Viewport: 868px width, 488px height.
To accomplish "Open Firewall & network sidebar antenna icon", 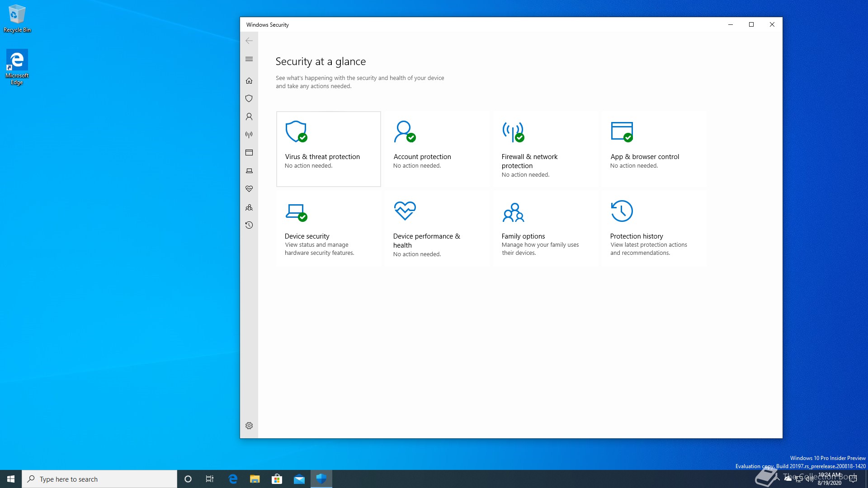I will tap(249, 135).
